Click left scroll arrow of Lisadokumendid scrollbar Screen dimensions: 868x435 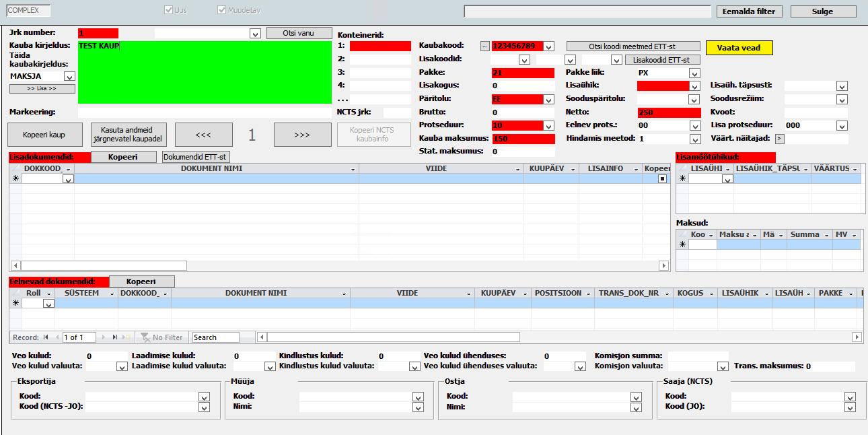pos(15,265)
